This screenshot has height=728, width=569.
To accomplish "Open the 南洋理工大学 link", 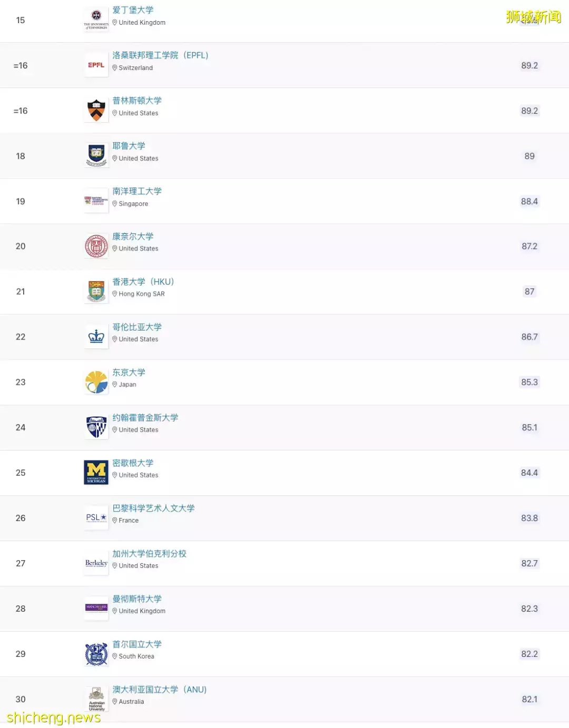I will [137, 191].
